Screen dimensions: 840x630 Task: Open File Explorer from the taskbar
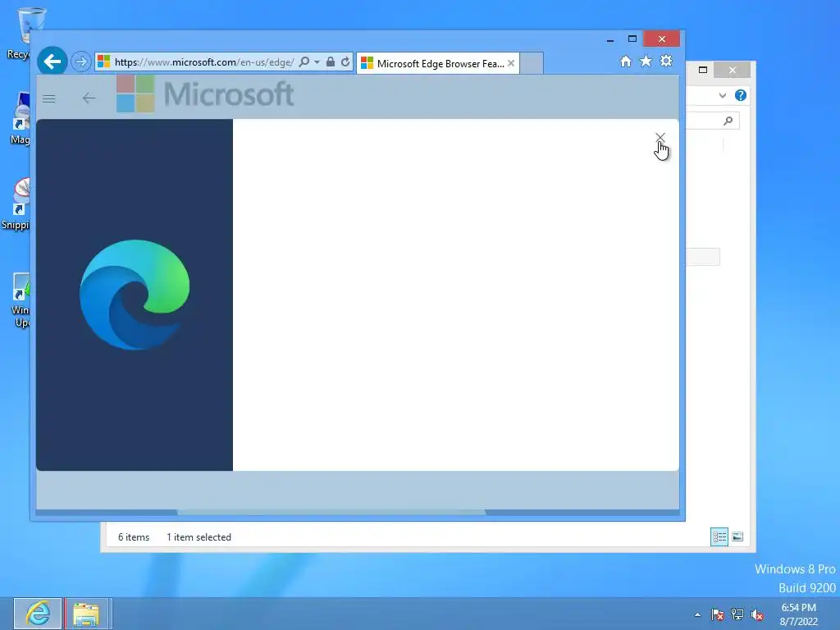[x=87, y=614]
